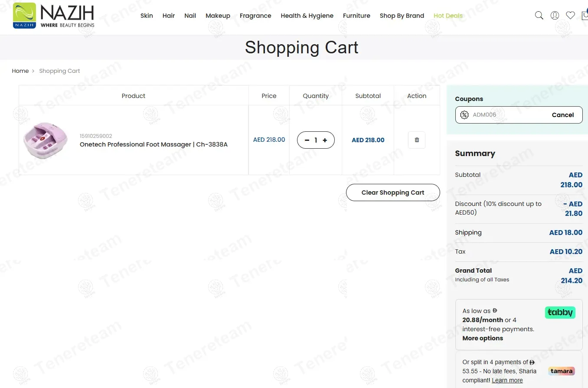The height and width of the screenshot is (388, 588).
Task: Open Onetech Professional Foot Massager product link
Action: click(x=154, y=144)
